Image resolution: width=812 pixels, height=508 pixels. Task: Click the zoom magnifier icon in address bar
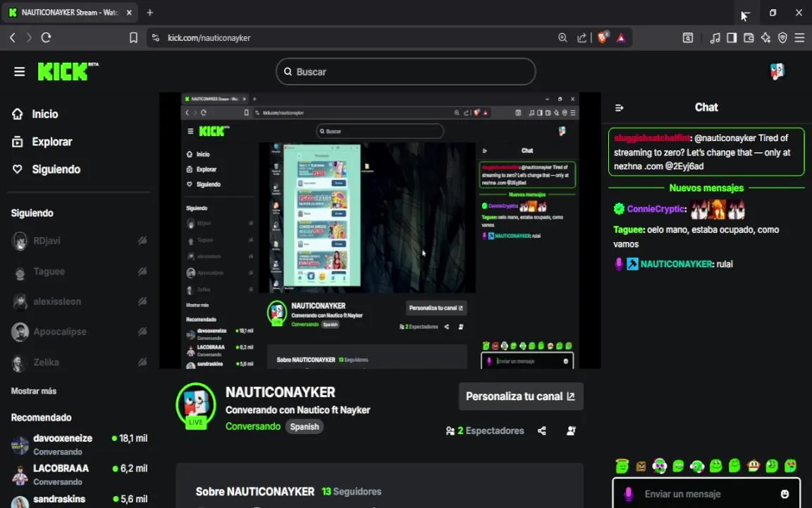coord(562,38)
